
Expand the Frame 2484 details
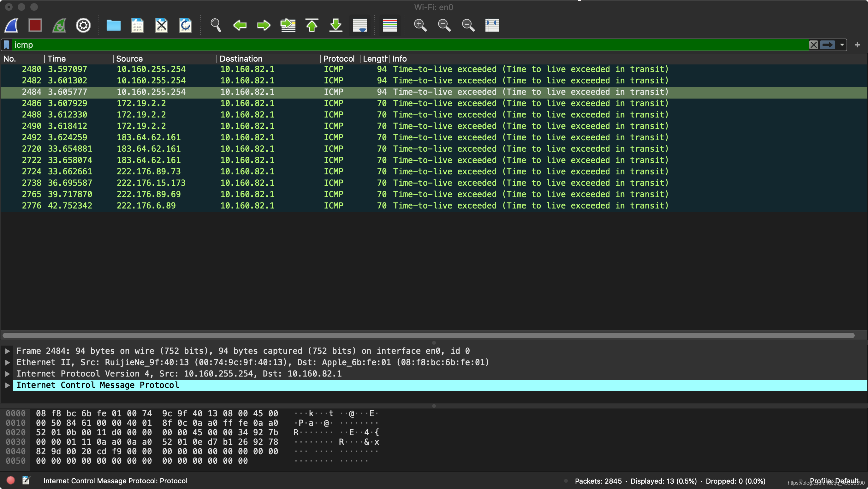click(x=7, y=351)
